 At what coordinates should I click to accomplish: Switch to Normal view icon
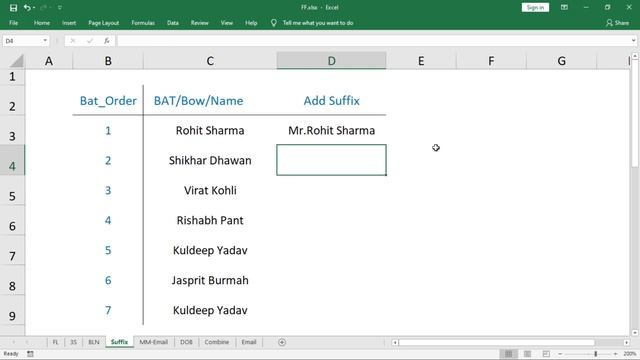[508, 354]
